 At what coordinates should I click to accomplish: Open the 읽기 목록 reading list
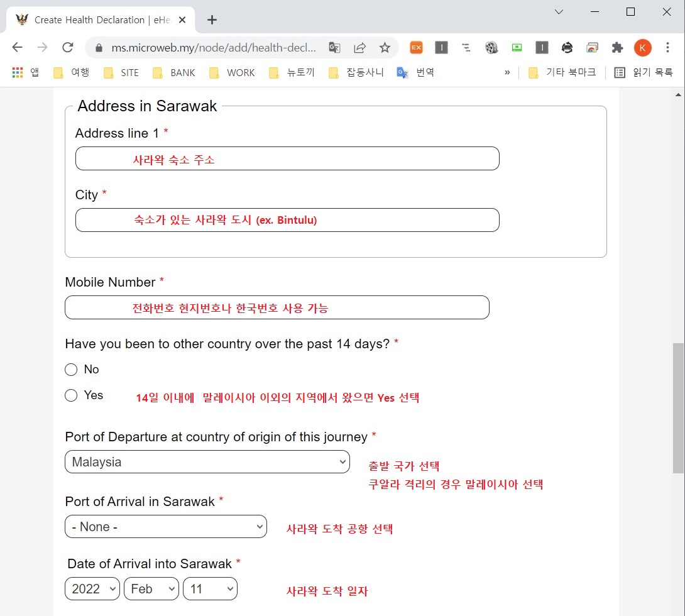[x=644, y=72]
